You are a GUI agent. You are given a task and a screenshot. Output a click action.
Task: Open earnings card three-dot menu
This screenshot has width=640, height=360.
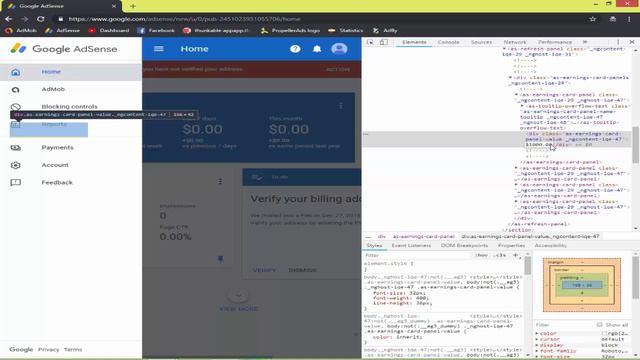[x=341, y=106]
